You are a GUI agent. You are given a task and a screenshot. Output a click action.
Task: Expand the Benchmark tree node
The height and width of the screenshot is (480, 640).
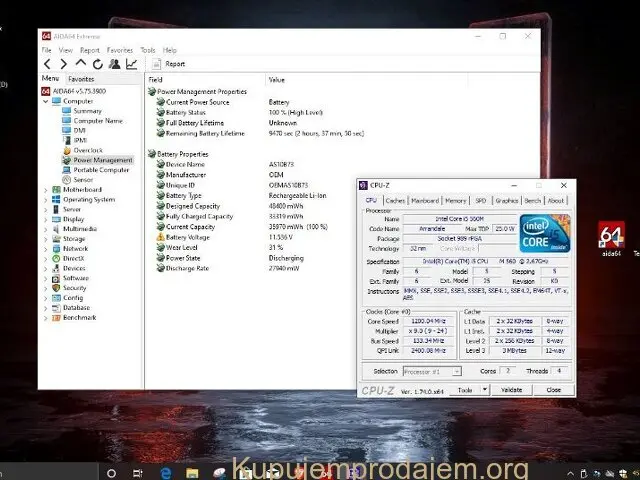point(44,318)
